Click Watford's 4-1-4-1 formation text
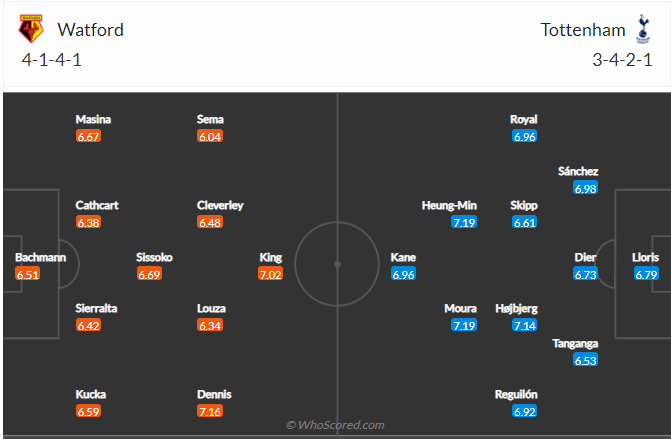Viewport: 671px width, 439px height. 51,60
